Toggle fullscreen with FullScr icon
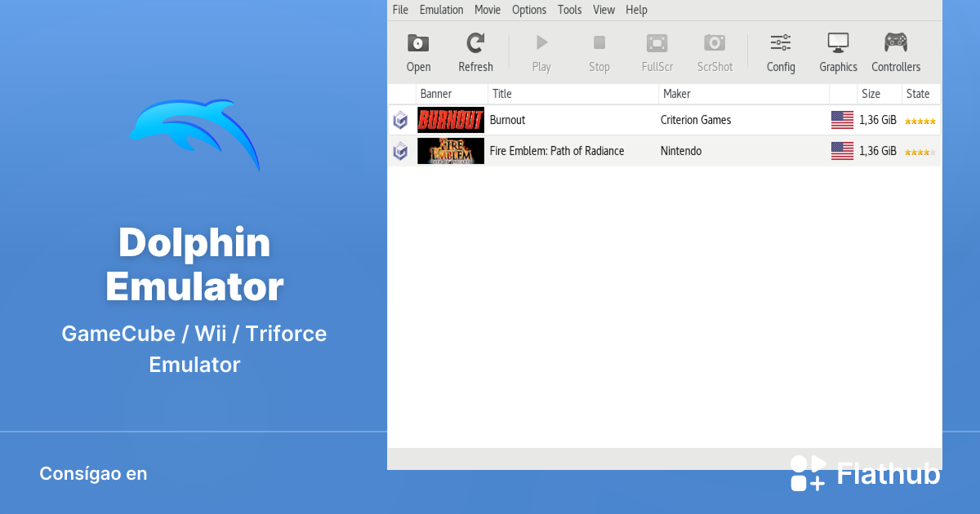Screen dimensions: 980x514 [x=657, y=44]
